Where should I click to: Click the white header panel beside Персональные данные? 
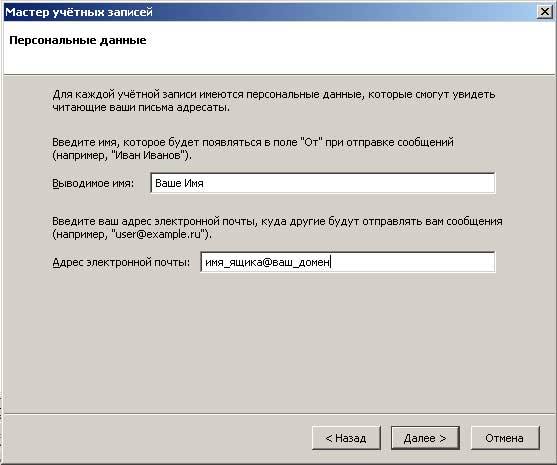(350, 46)
